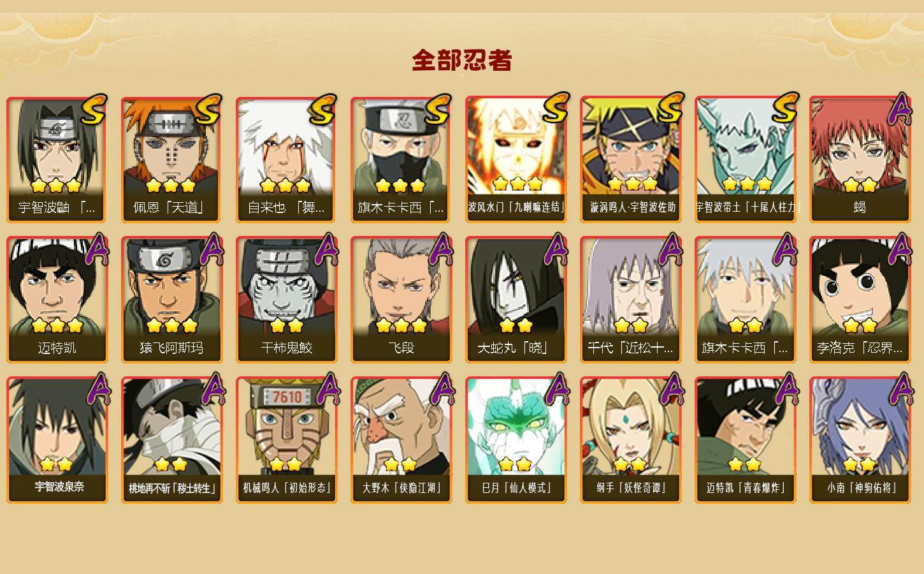Select the 猿飞阿斯玛 card

pos(172,300)
